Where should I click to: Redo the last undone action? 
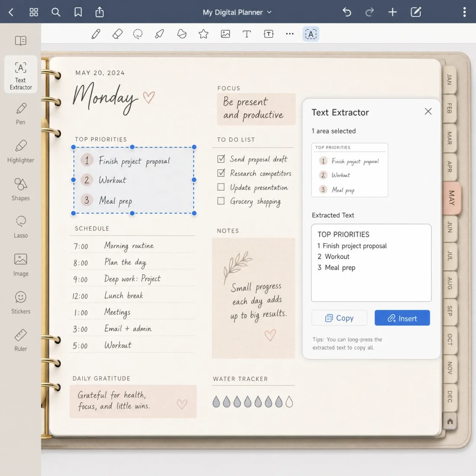coord(370,12)
